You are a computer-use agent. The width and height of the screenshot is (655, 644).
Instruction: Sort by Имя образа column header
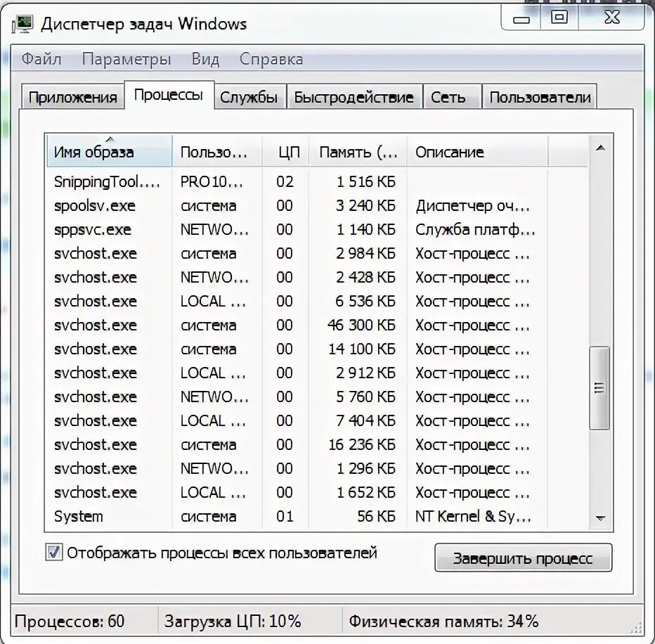pyautogui.click(x=109, y=151)
